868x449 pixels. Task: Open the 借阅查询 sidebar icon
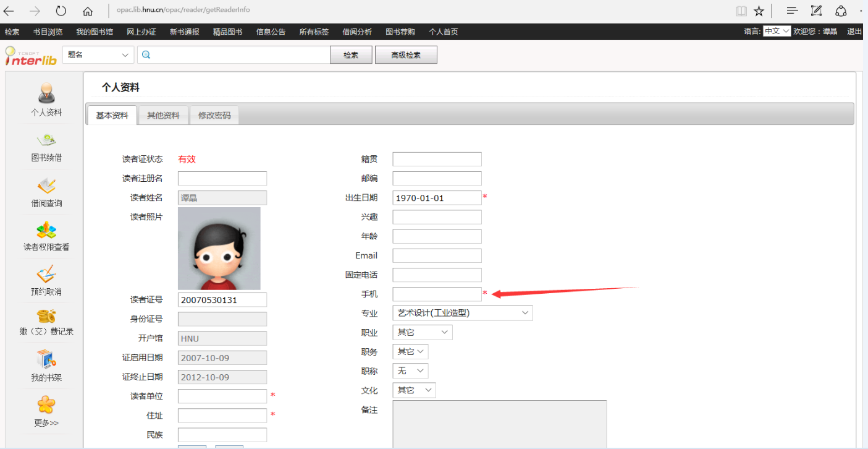[x=46, y=186]
